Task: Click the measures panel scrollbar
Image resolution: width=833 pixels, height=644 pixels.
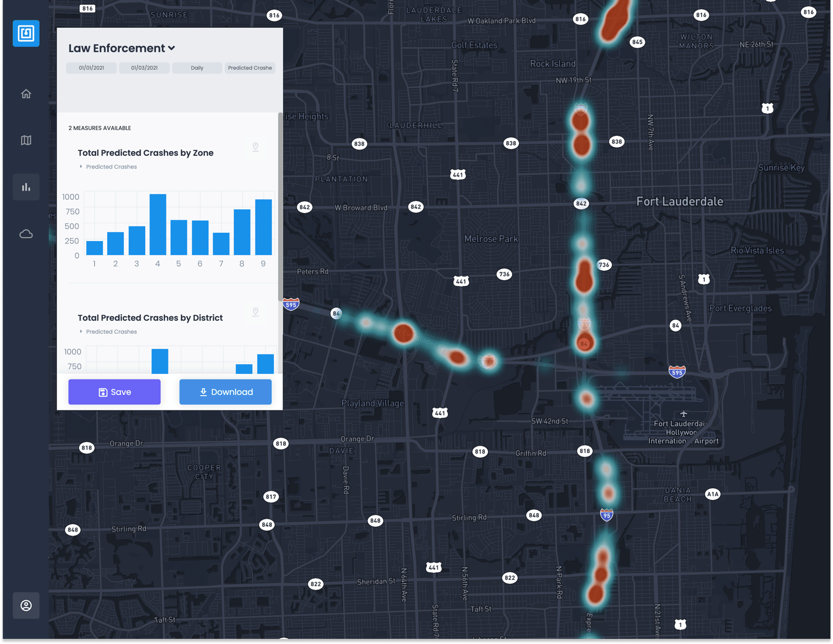Action: [281, 208]
